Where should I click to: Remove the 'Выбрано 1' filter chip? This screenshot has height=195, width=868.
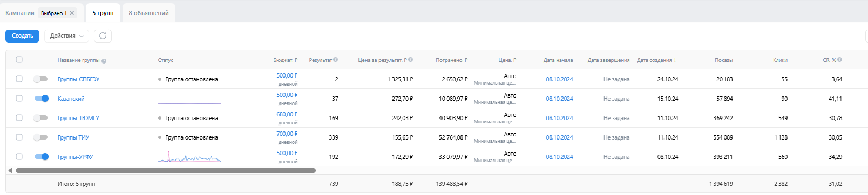(72, 13)
